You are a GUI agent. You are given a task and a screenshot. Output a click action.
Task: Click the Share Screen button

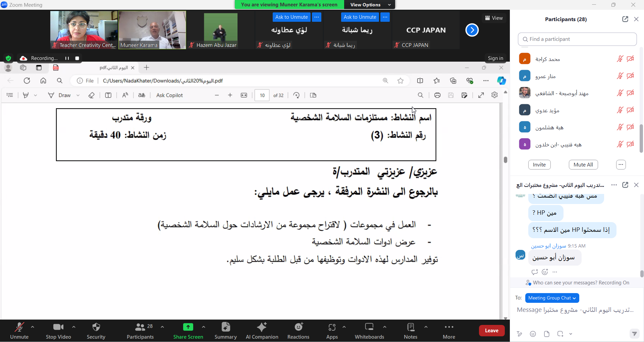188,330
